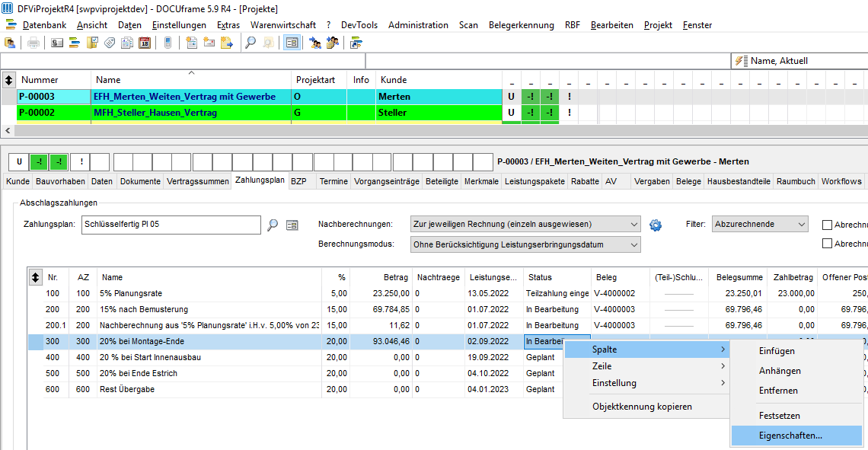Open the Gantt bars toolbar icon
868x450 pixels.
[x=75, y=43]
